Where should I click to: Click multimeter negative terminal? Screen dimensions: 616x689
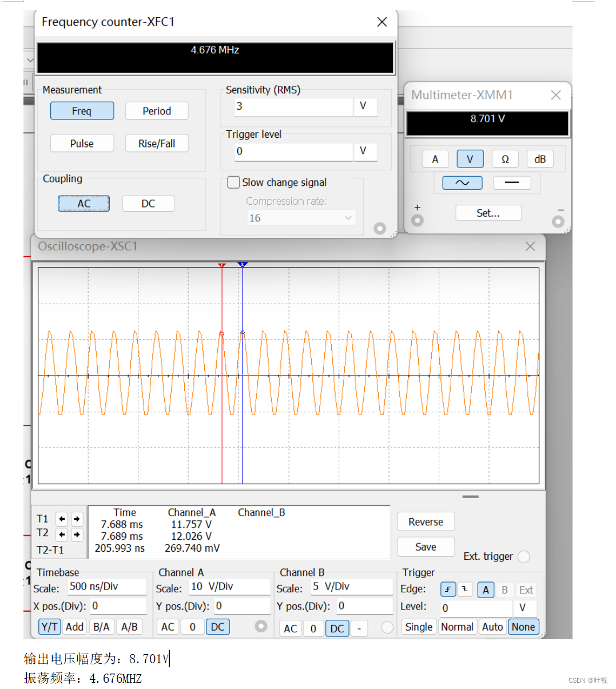point(558,222)
